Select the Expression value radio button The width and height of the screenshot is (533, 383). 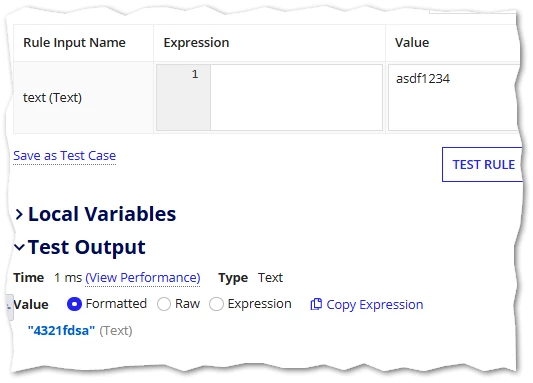(217, 304)
